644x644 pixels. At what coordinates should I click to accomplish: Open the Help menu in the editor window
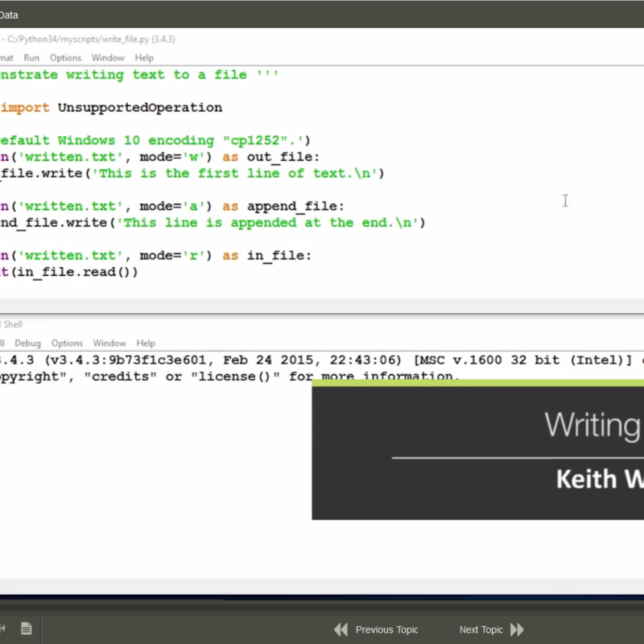coord(144,58)
